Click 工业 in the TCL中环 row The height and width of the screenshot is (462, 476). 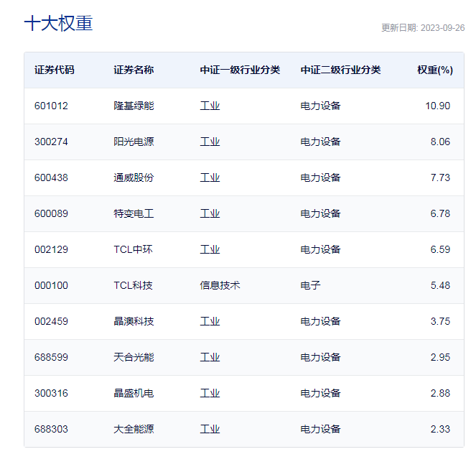point(210,249)
